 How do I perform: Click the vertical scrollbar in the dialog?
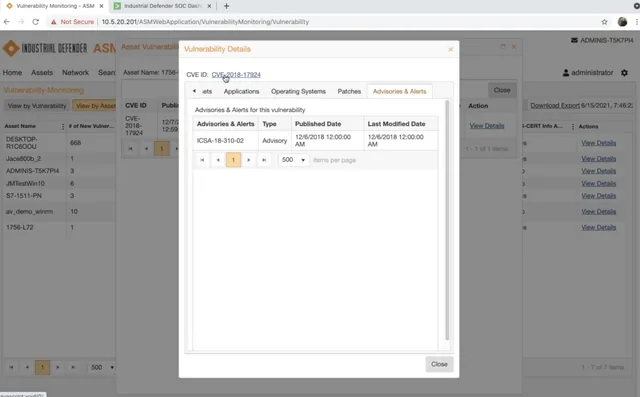(x=447, y=220)
